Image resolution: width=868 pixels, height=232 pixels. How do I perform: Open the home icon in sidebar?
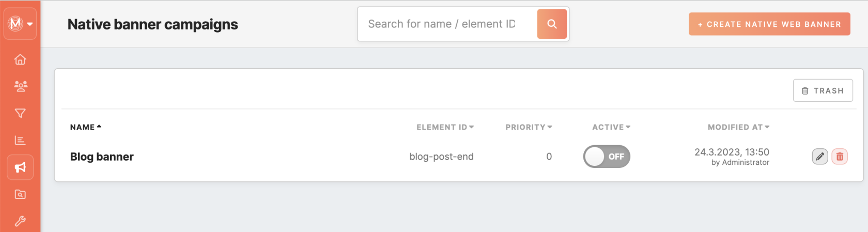click(x=20, y=59)
